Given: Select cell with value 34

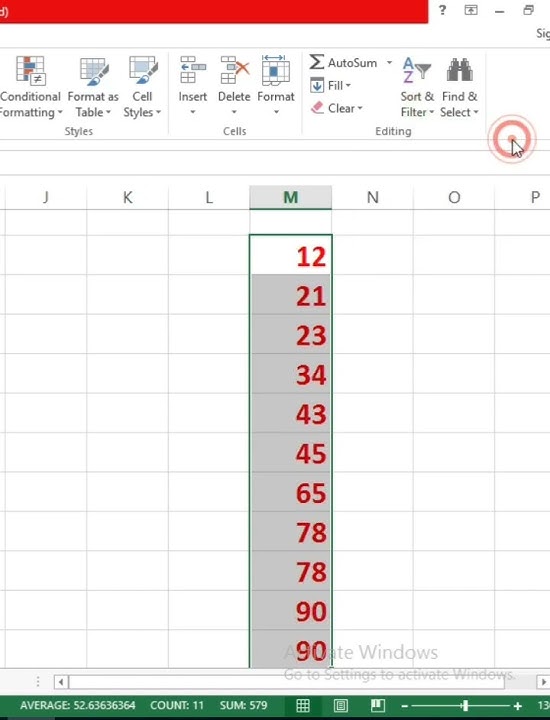Looking at the screenshot, I should coord(291,373).
